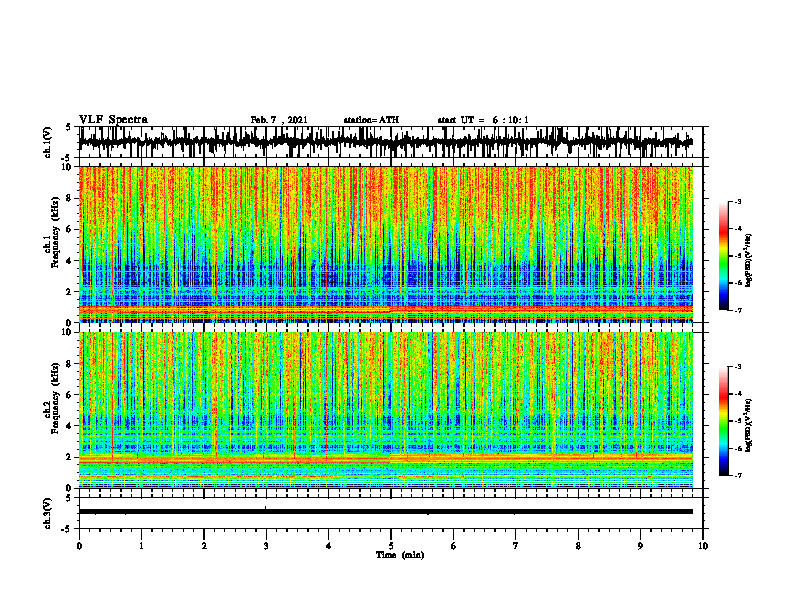This screenshot has height=612, width=792.
Task: Click the "2" tick on ch.1 frequency axis
Action: point(70,292)
